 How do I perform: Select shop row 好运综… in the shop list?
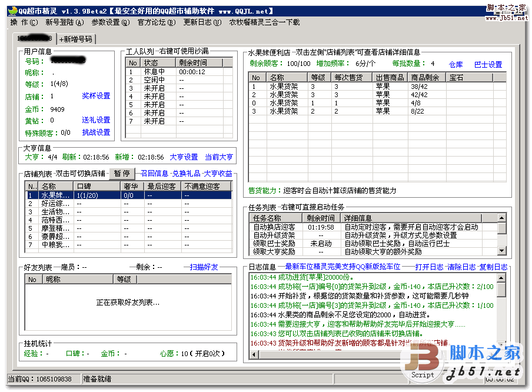pos(129,204)
